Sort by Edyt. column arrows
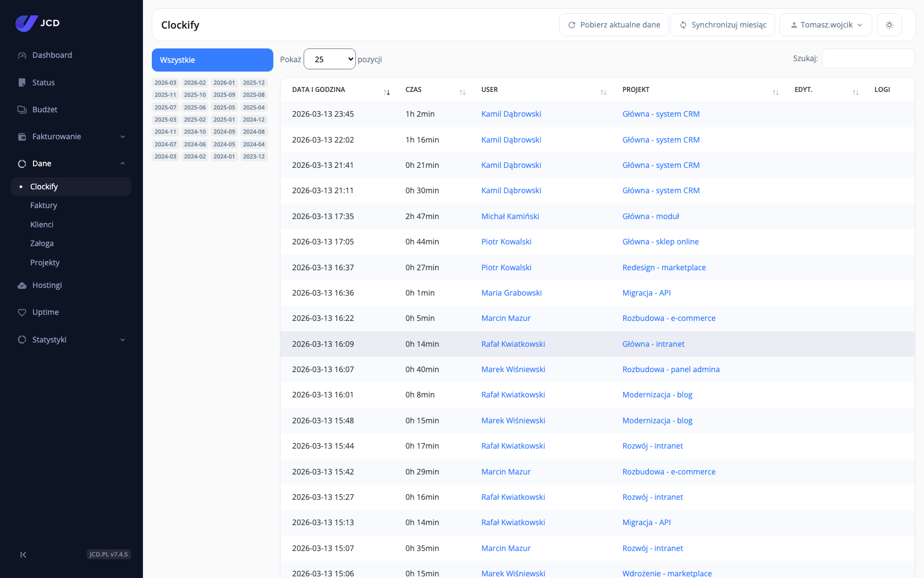 (x=856, y=92)
